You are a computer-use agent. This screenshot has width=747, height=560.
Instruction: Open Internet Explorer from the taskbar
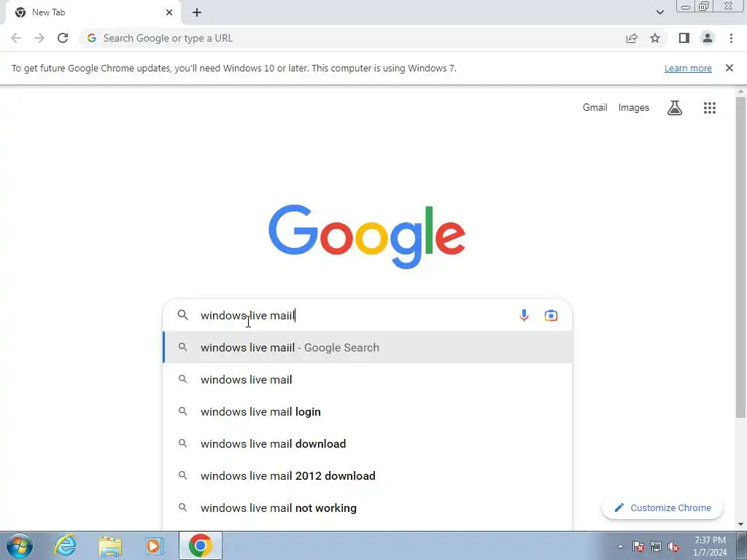(65, 545)
